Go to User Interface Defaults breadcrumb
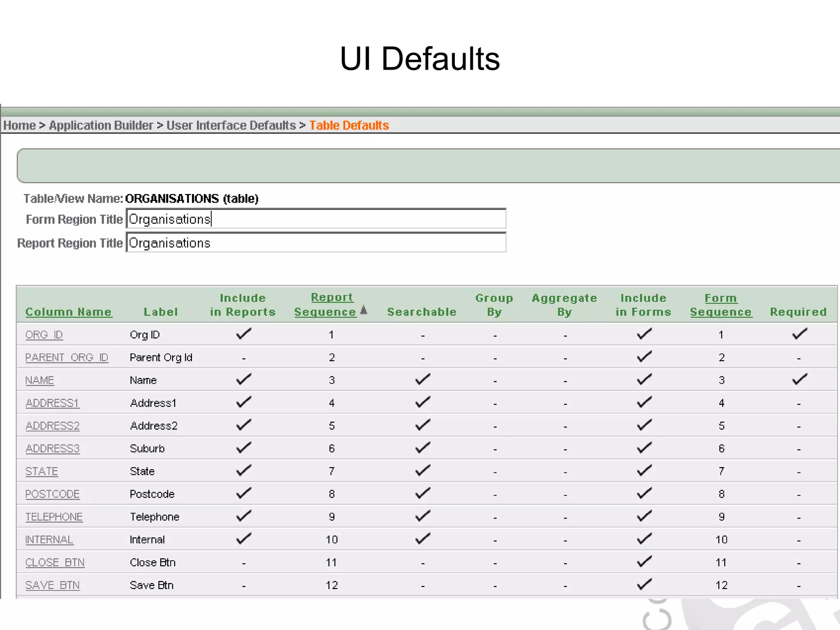This screenshot has width=840, height=630. (x=231, y=126)
